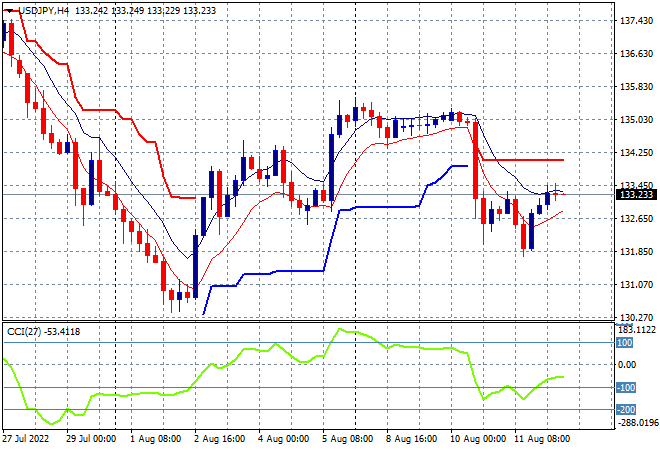Viewport: 660px width, 450px height.
Task: Click the OHLC values 133.242 133.249 133.229 133.233
Action: click(146, 11)
